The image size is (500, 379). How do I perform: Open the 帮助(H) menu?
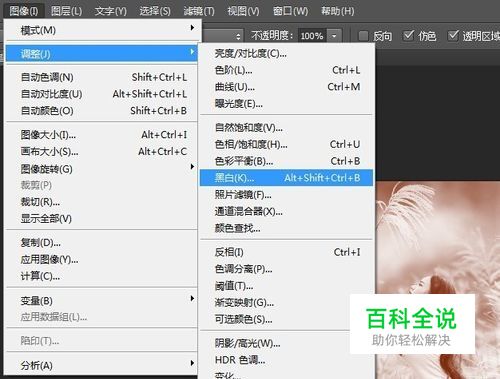[x=337, y=11]
